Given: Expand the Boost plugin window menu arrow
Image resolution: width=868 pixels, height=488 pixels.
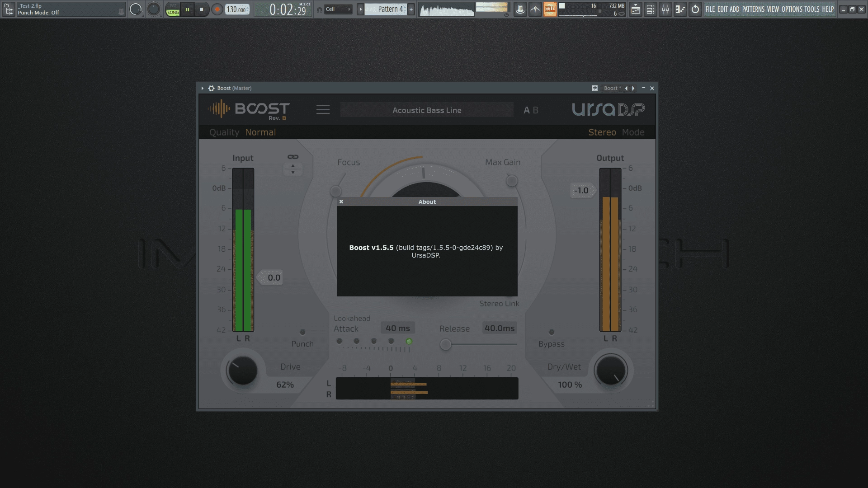Looking at the screenshot, I should [203, 88].
